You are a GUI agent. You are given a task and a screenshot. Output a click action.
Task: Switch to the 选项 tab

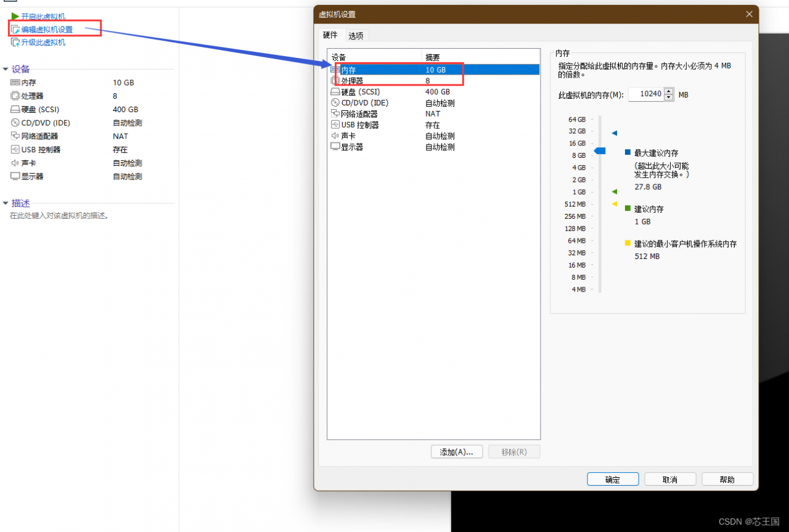point(356,36)
